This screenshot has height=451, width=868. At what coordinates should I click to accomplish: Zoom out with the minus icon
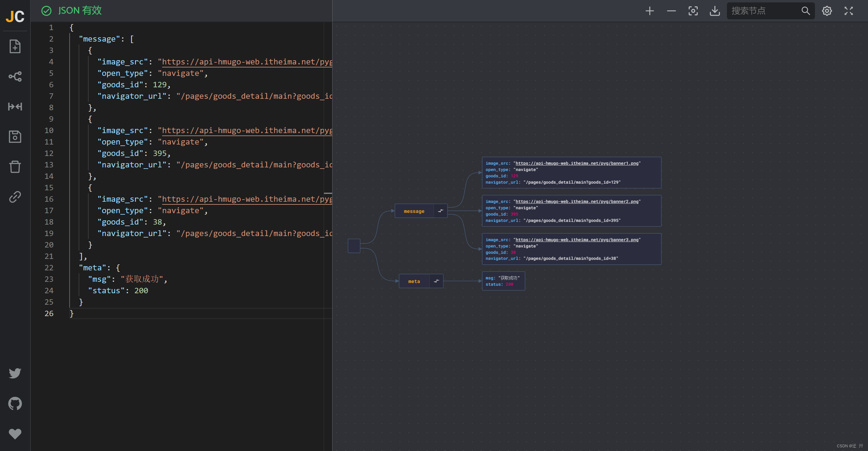[x=671, y=11]
